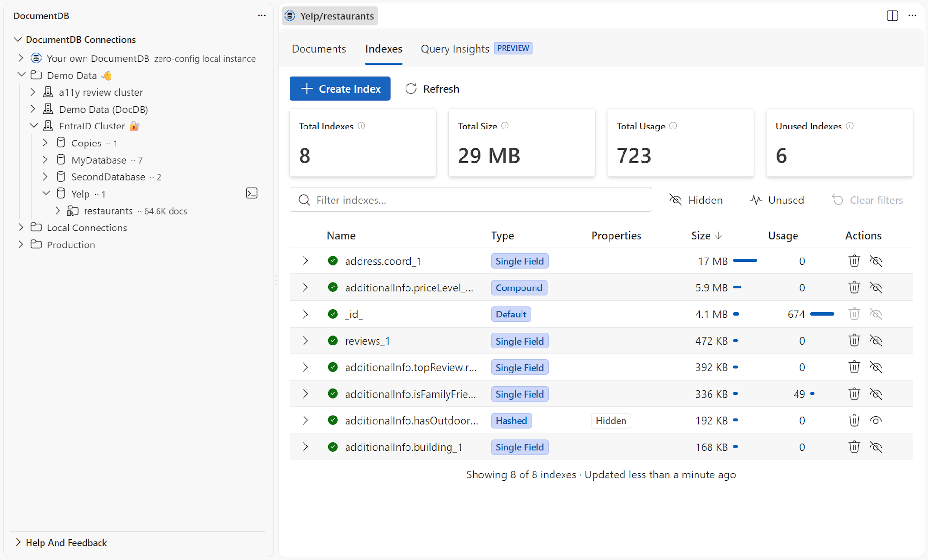Image resolution: width=928 pixels, height=560 pixels.
Task: Hide the additionalInfo.building_1 index
Action: (x=876, y=447)
